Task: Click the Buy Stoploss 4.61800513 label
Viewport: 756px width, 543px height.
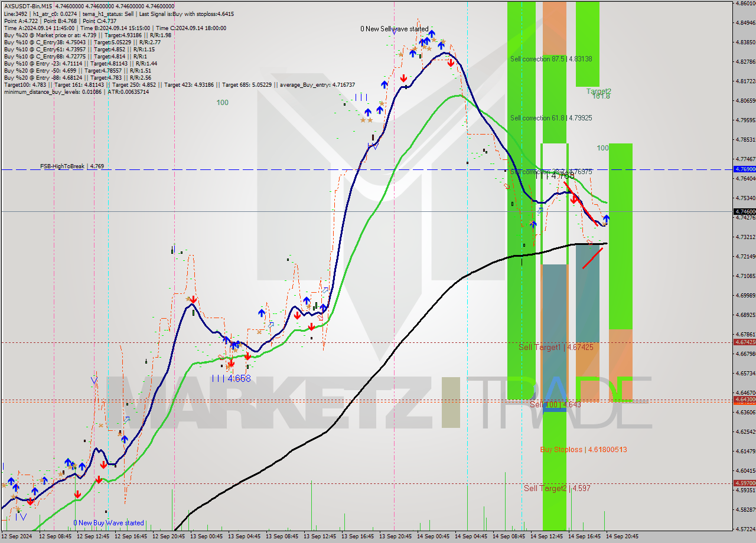Action: coord(584,450)
